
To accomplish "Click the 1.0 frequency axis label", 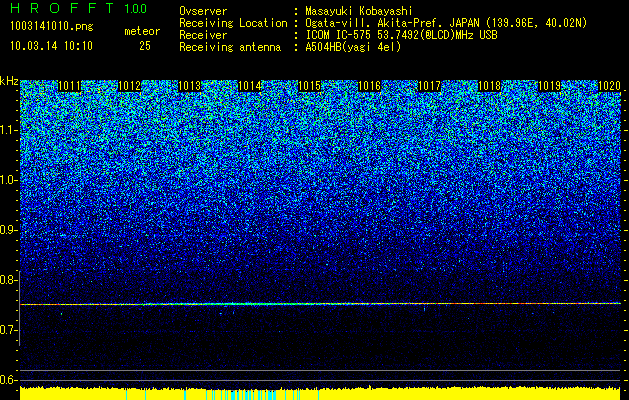I will point(8,180).
